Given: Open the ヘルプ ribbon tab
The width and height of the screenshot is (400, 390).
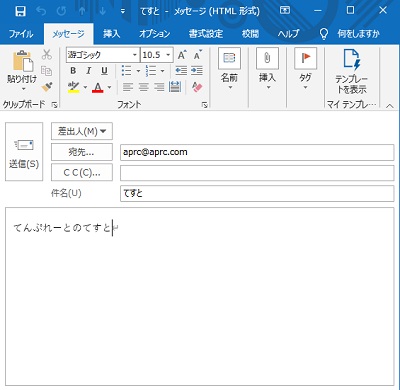Looking at the screenshot, I should (x=289, y=34).
